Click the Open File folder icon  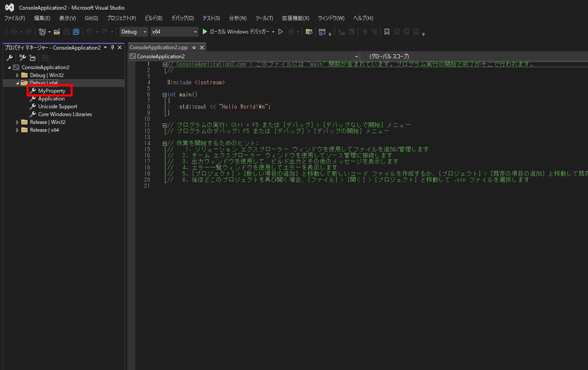tap(57, 32)
